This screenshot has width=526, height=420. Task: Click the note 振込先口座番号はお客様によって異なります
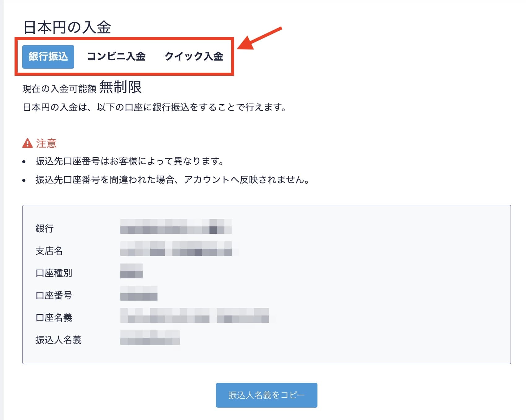tap(130, 161)
